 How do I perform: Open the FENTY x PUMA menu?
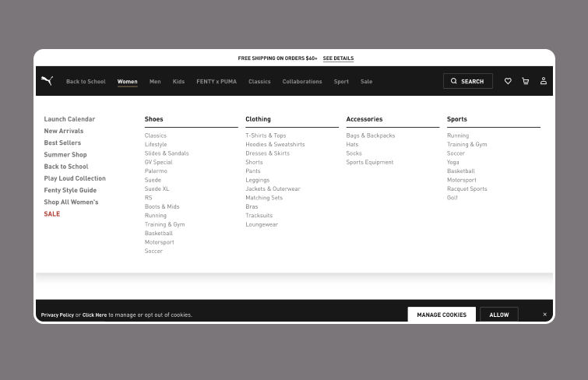(x=217, y=82)
